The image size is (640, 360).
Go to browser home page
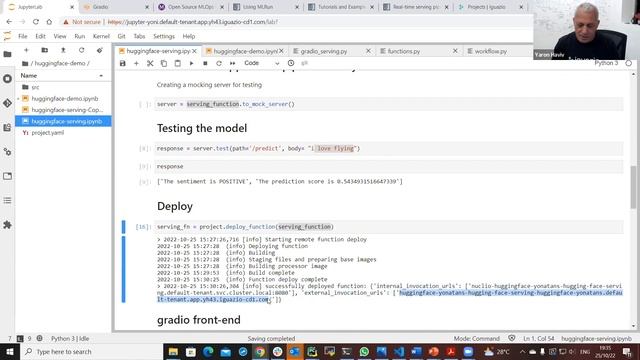[49, 22]
